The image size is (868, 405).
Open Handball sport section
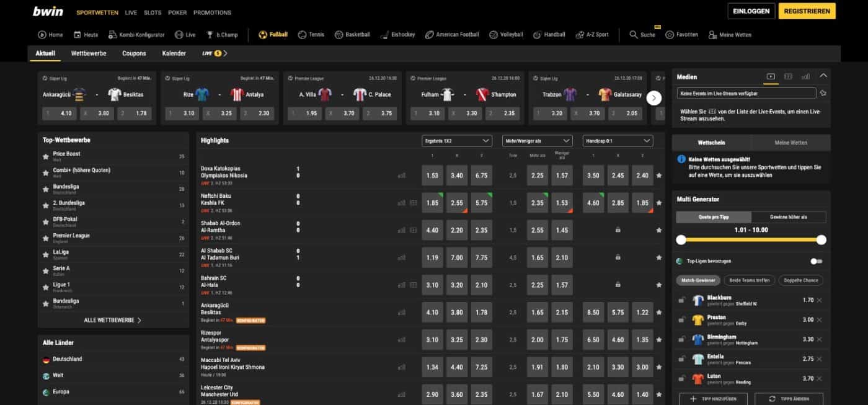pos(549,35)
